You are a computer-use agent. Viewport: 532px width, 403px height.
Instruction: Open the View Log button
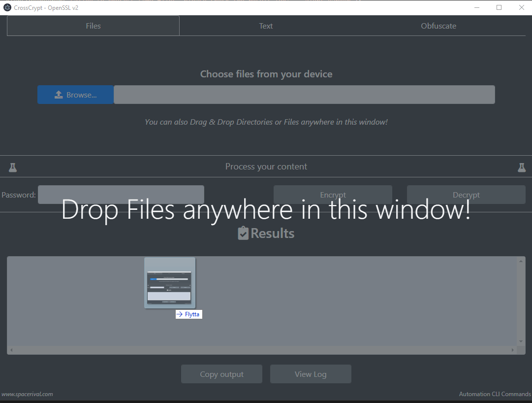(x=311, y=374)
